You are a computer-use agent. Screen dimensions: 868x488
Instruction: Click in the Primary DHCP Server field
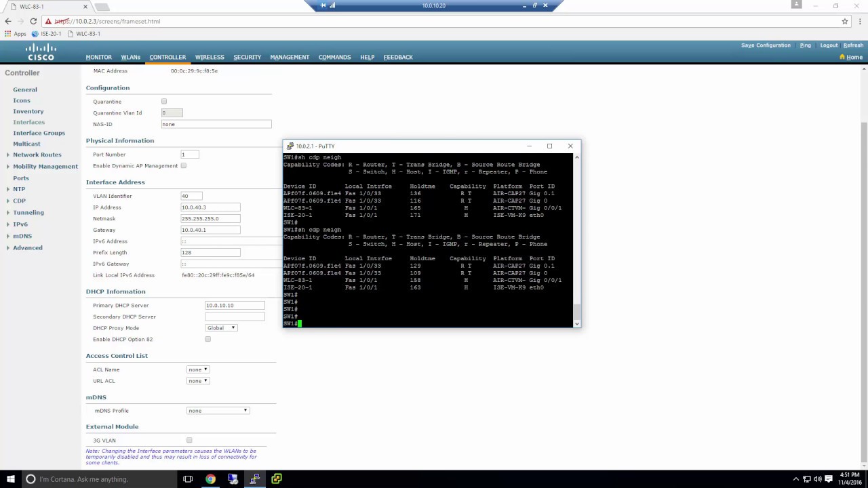(235, 306)
